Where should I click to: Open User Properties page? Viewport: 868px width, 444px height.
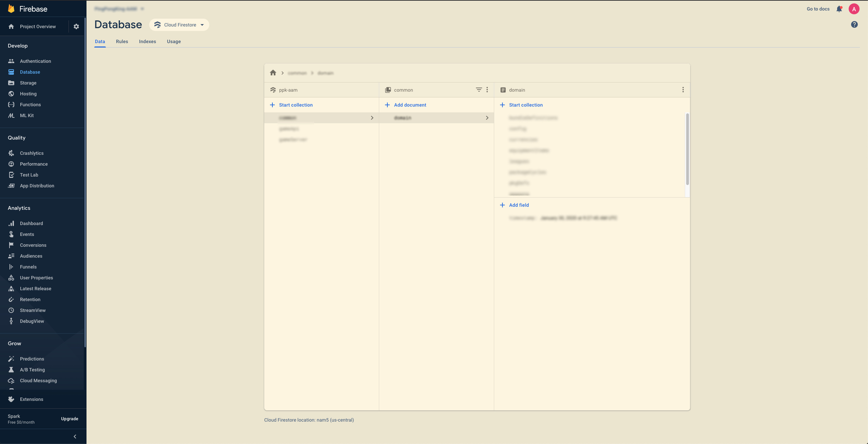pyautogui.click(x=36, y=278)
